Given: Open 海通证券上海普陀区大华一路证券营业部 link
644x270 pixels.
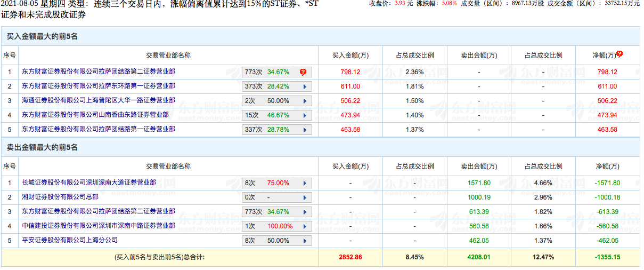Looking at the screenshot, I should 99,100.
